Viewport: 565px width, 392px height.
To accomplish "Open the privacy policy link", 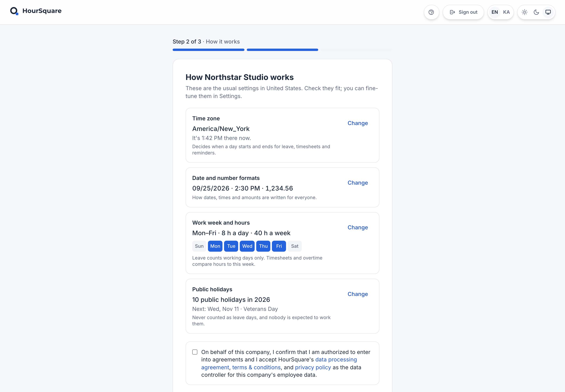I will 313,367.
